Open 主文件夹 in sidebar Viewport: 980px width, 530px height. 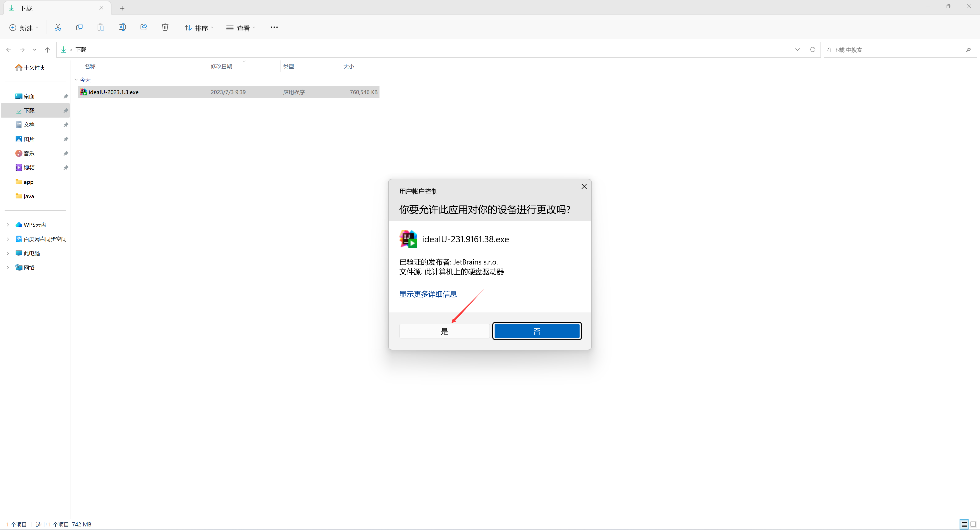[30, 68]
